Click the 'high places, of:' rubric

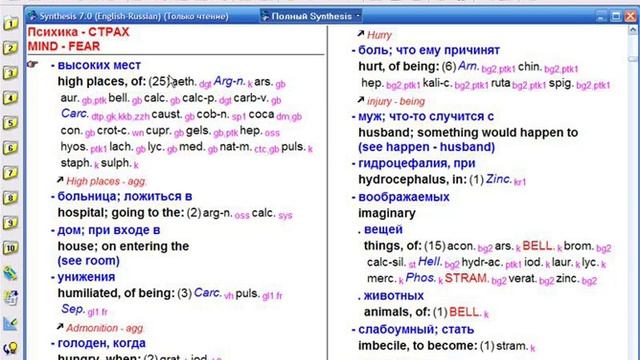pos(102,81)
